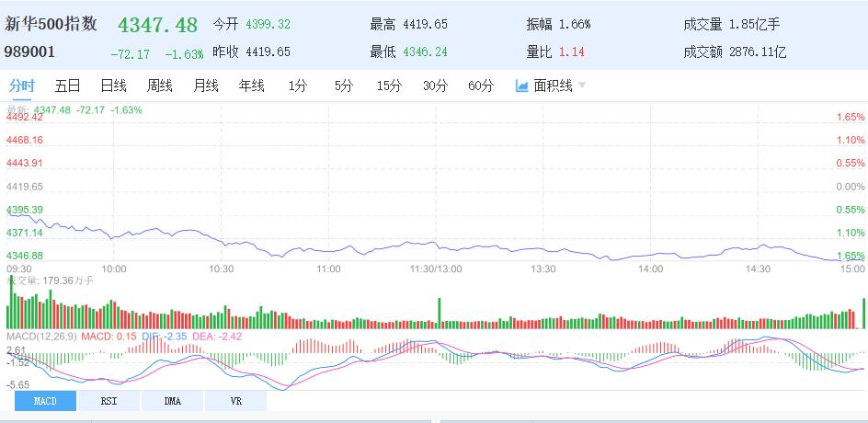Image resolution: width=868 pixels, height=423 pixels.
Task: Show the 周线 weekly chart
Action: tap(159, 86)
